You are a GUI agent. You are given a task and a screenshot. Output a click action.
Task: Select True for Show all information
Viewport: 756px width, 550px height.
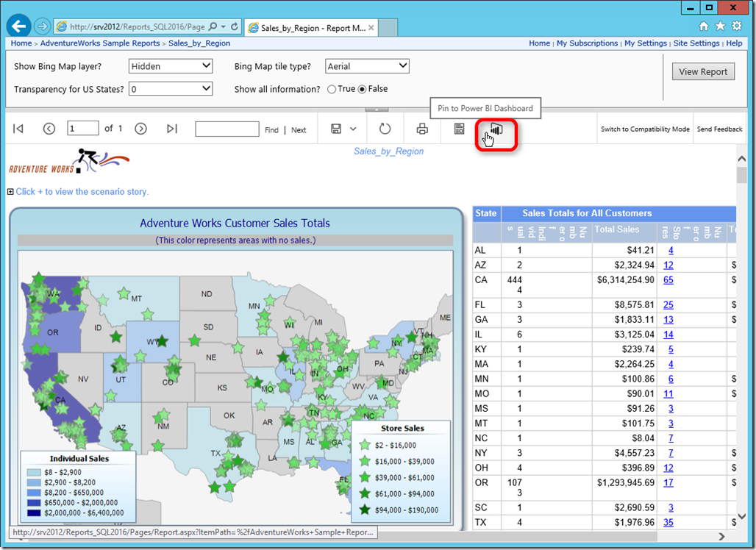click(331, 89)
